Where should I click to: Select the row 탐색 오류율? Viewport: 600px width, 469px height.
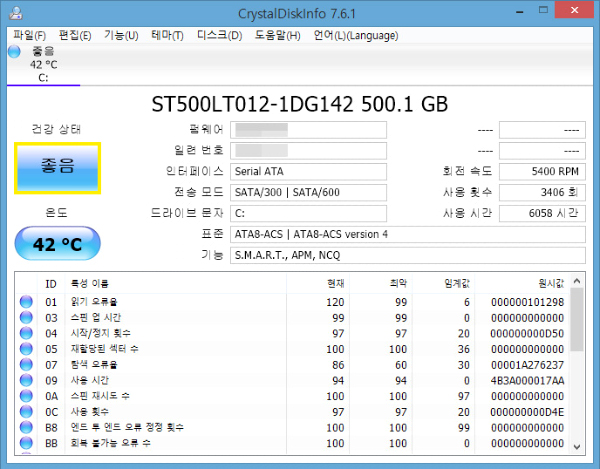(293, 365)
